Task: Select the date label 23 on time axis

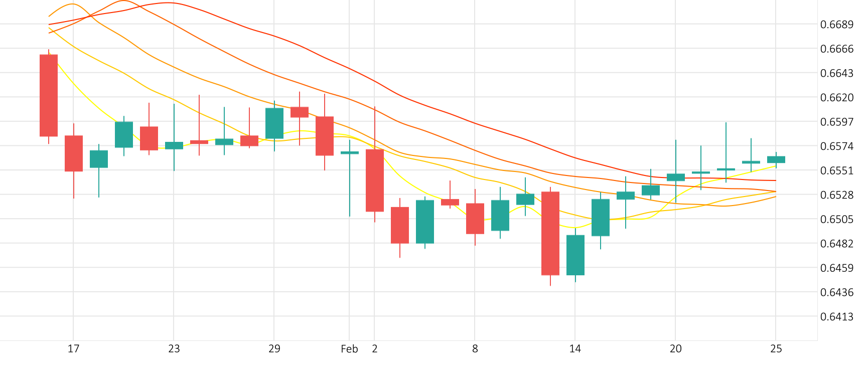Action: click(174, 348)
